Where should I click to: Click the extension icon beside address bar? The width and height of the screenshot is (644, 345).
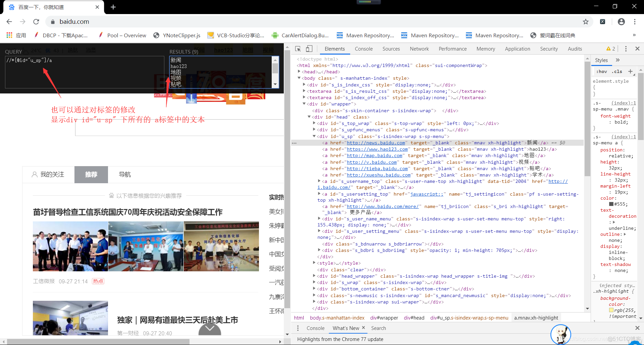point(603,21)
